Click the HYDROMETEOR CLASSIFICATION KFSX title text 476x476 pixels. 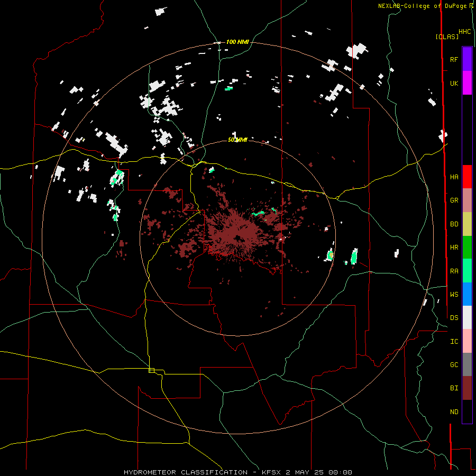[237, 472]
